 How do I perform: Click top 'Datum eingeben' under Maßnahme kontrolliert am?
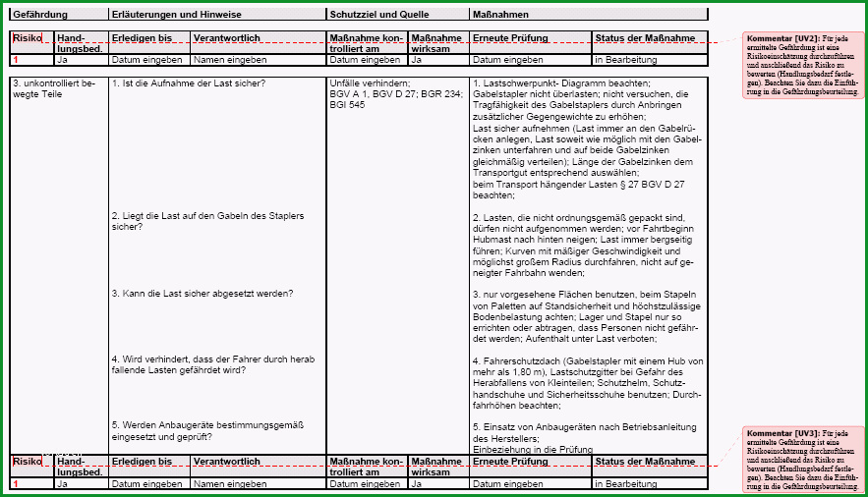365,60
